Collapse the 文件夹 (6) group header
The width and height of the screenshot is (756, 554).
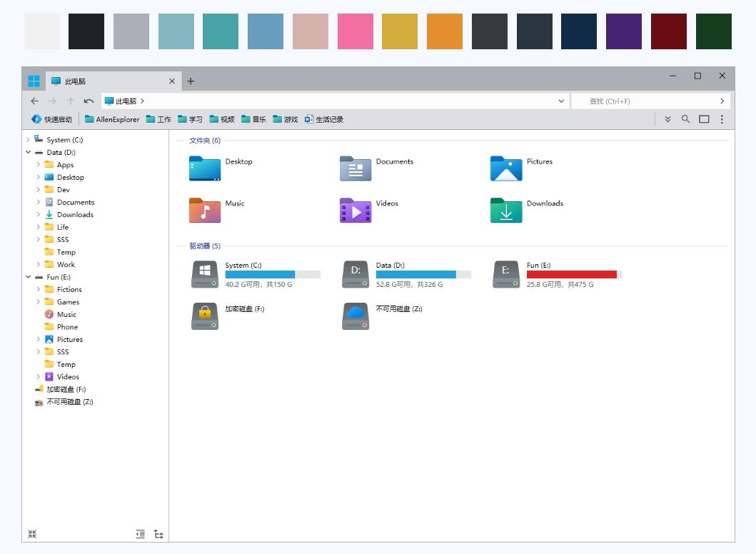pos(205,141)
